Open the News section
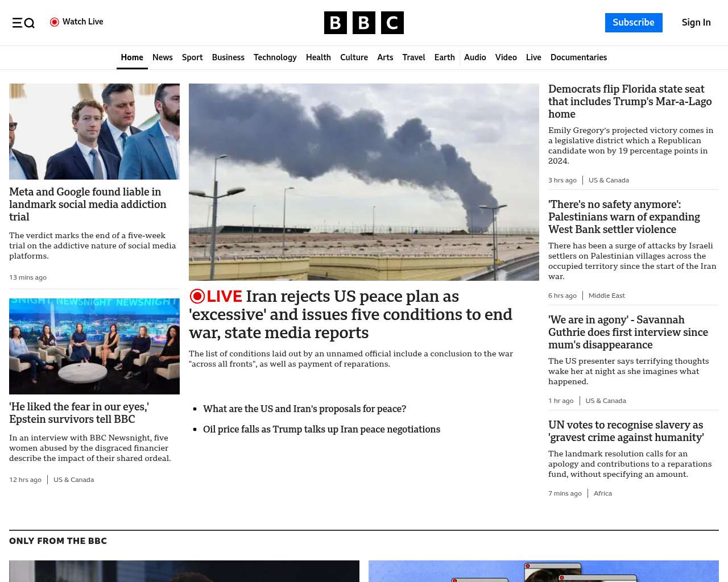728x582 pixels. (x=163, y=57)
